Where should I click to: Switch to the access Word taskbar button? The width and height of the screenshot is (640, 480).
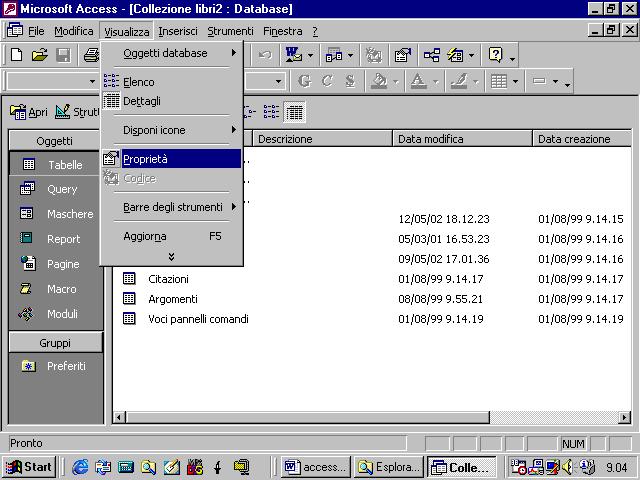click(316, 467)
